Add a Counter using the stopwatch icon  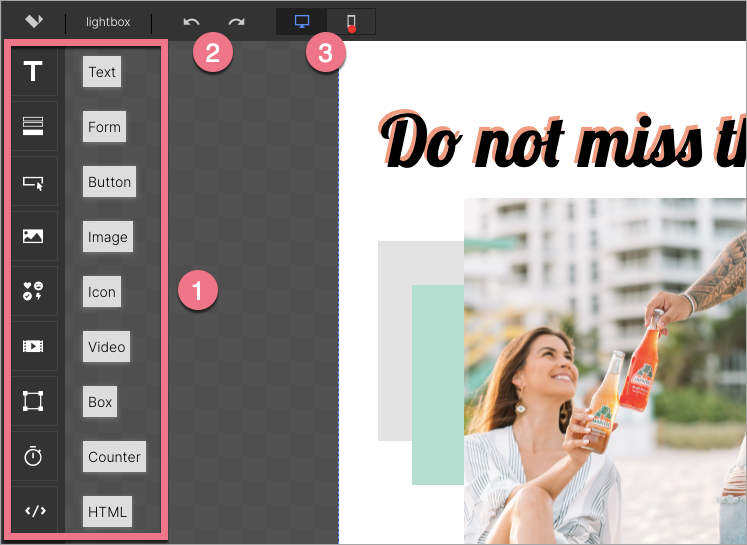33,456
